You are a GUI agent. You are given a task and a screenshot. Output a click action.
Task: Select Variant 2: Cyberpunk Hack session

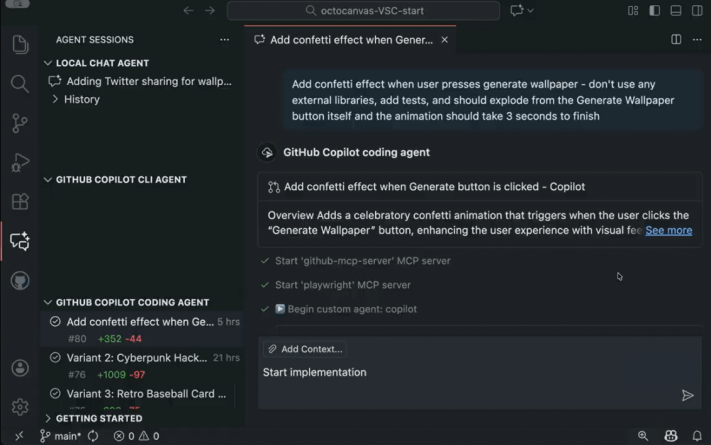coord(137,357)
